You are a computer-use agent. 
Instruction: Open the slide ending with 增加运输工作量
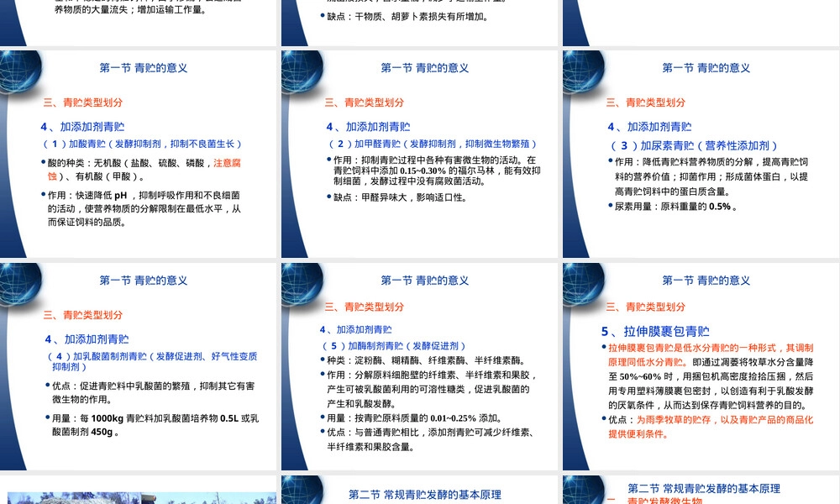coord(139,23)
